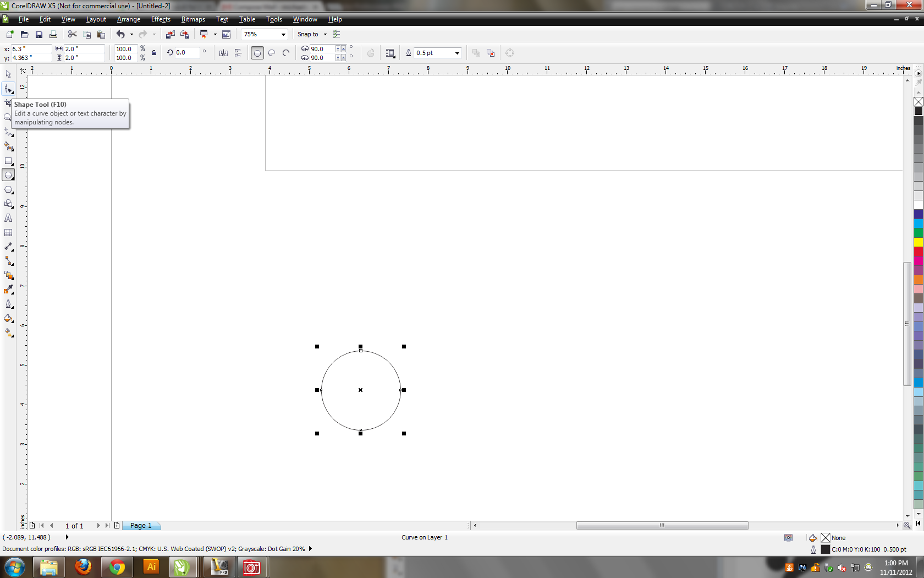
Task: Activate the Smart Fill tool
Action: [8, 146]
